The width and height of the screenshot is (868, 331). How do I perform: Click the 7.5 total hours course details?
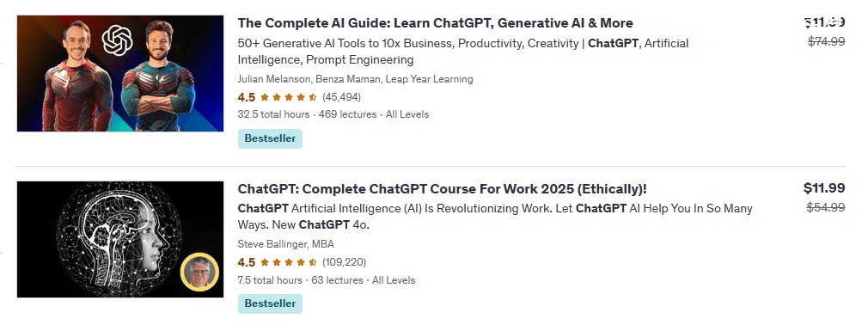pos(326,280)
